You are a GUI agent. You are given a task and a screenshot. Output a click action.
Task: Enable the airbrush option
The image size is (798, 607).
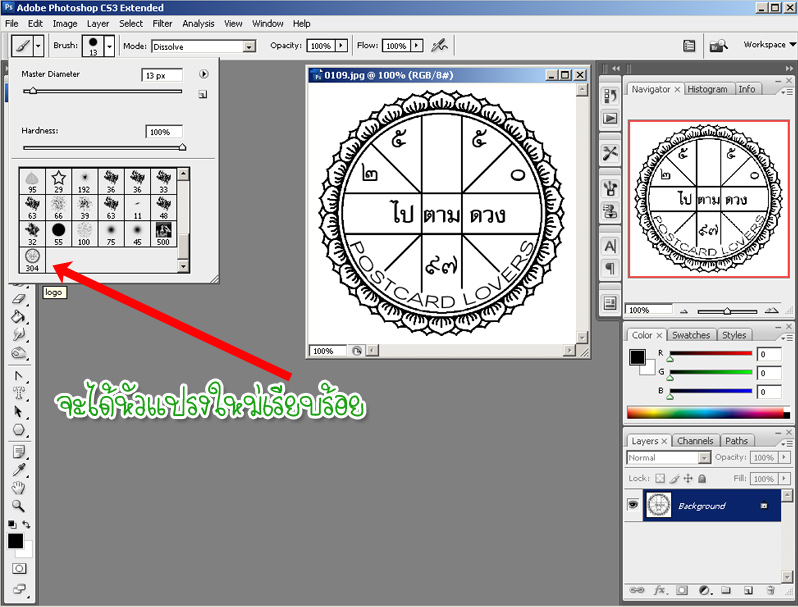pos(439,46)
